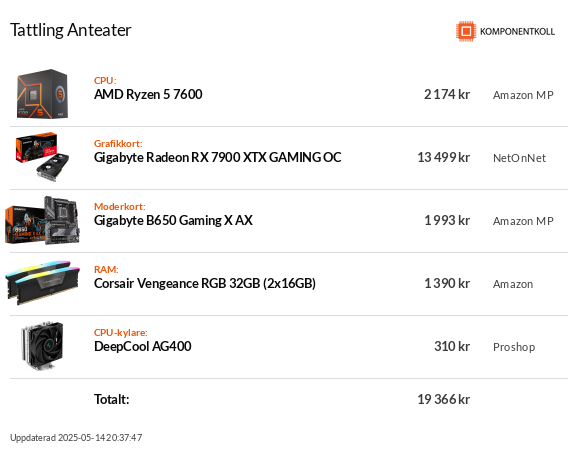Click the 19 366 kr total price
Viewport: 577px width, 451px height.
click(x=443, y=399)
